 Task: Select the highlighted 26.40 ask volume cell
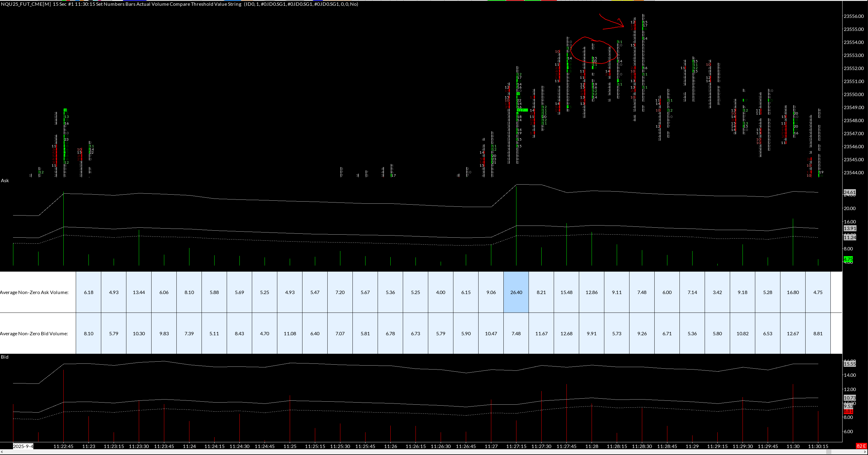[x=516, y=292]
